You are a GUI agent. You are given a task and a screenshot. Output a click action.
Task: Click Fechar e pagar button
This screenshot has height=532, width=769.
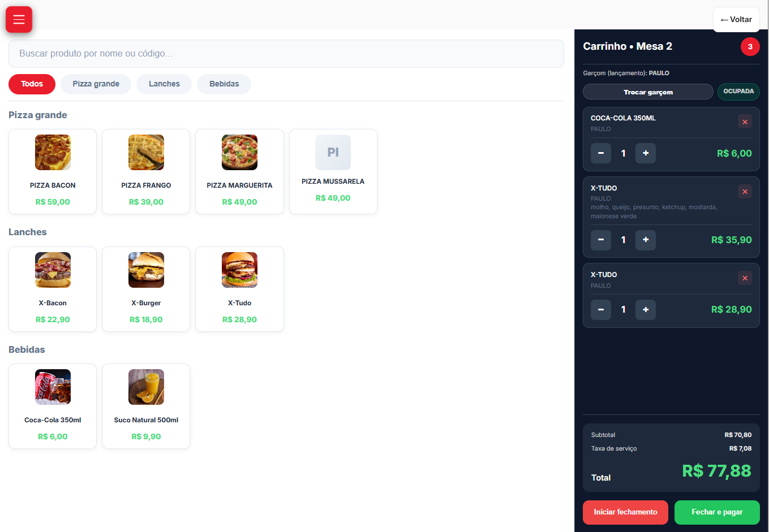pos(716,512)
